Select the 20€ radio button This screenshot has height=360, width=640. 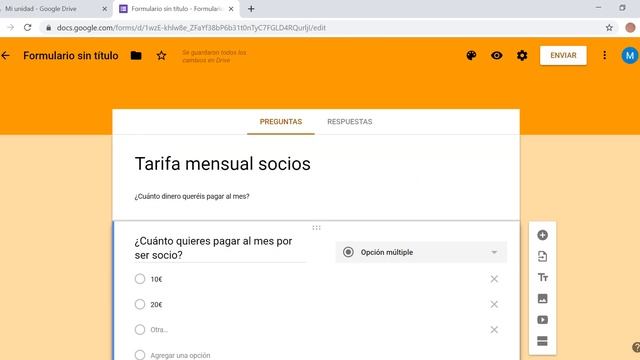pos(140,304)
